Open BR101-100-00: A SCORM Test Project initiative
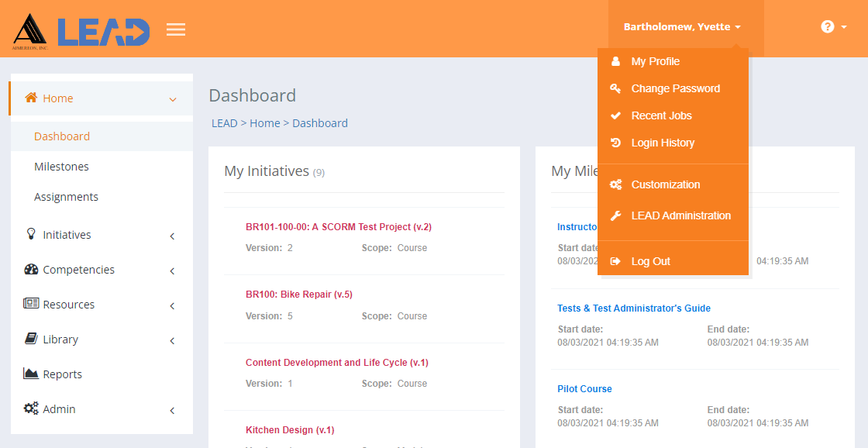Screen dimensions: 868x448 click(x=339, y=227)
